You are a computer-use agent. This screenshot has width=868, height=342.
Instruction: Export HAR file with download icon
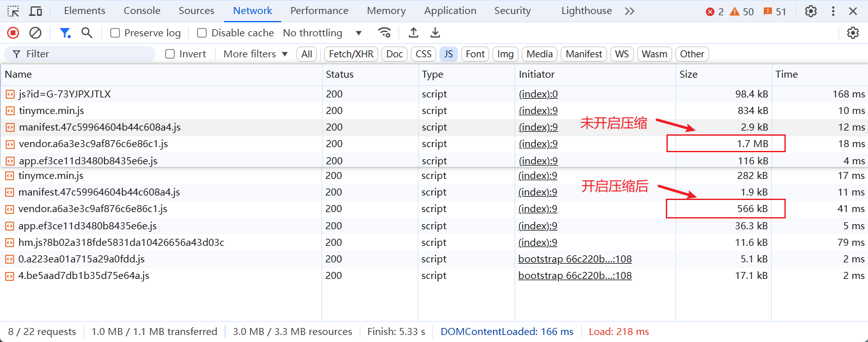[435, 33]
